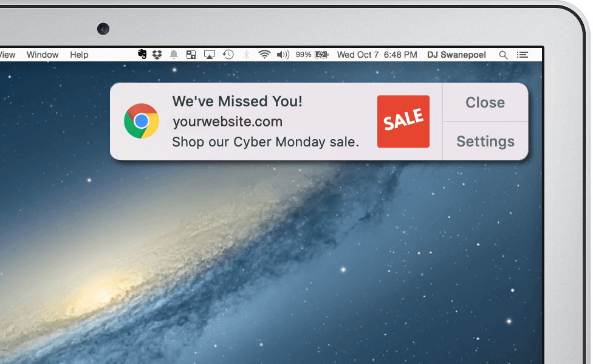The image size is (593, 364).
Task: Click the red SALE image thumbnail
Action: (x=403, y=122)
